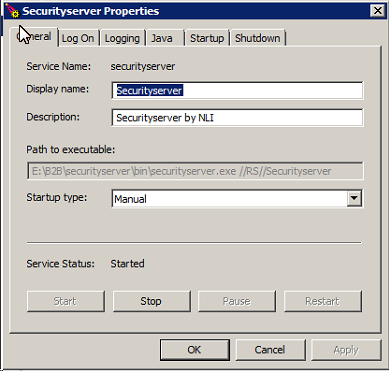
Task: Confirm with the OK button
Action: [x=195, y=350]
